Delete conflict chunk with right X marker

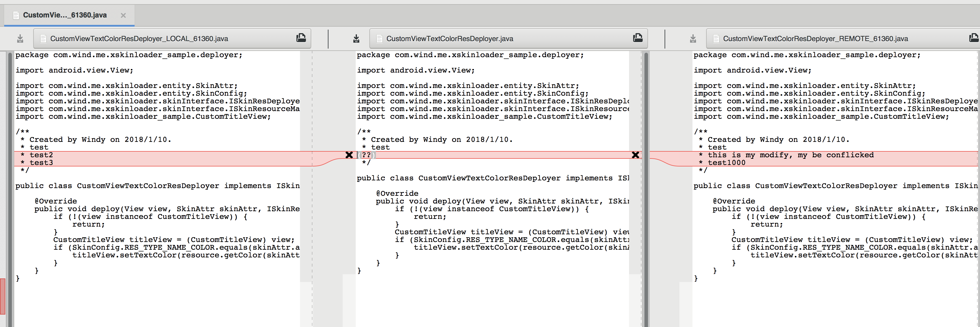(635, 155)
